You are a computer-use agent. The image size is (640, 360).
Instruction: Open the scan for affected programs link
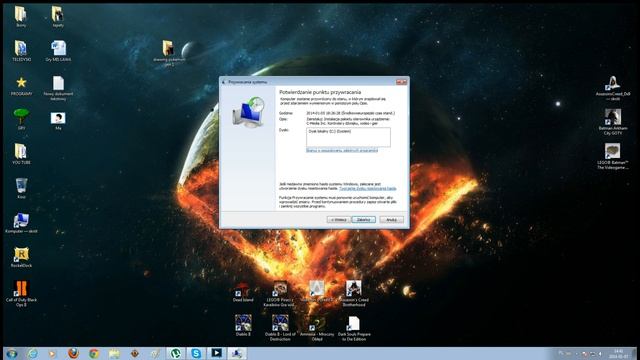(x=342, y=150)
